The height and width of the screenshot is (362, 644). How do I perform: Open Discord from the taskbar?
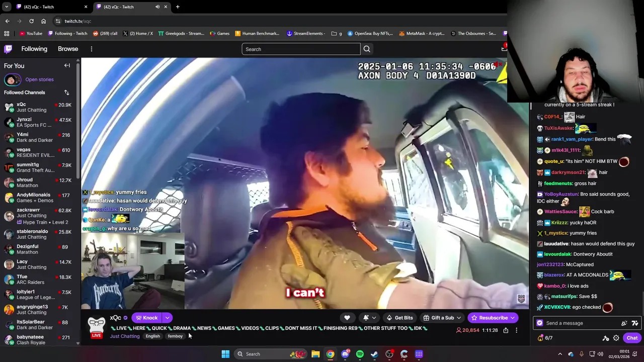pos(345,354)
